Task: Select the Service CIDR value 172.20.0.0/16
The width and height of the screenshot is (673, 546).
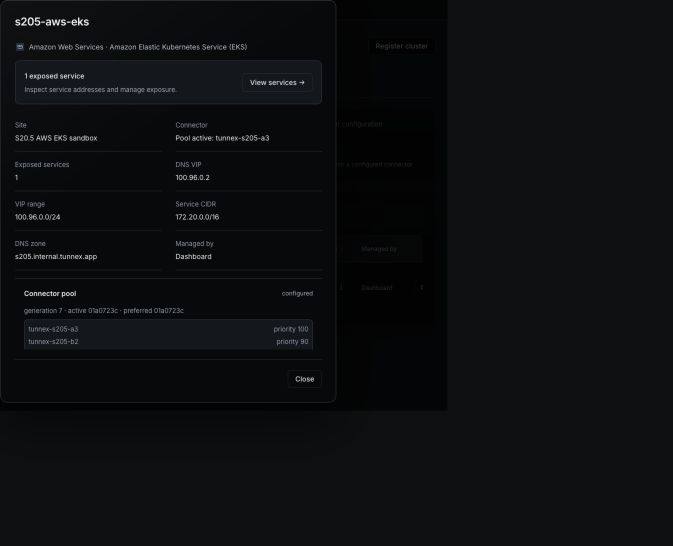Action: (x=197, y=217)
